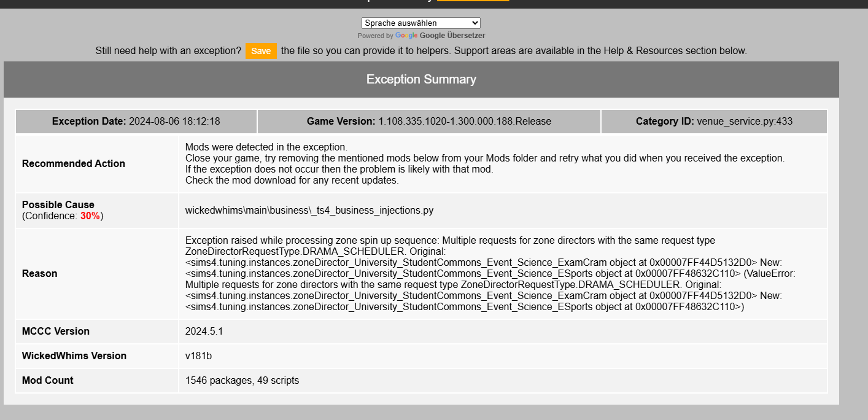Screen dimensions: 868x420
Task: Click 'Mods were detected in the exception.' line
Action: pyautogui.click(x=266, y=147)
